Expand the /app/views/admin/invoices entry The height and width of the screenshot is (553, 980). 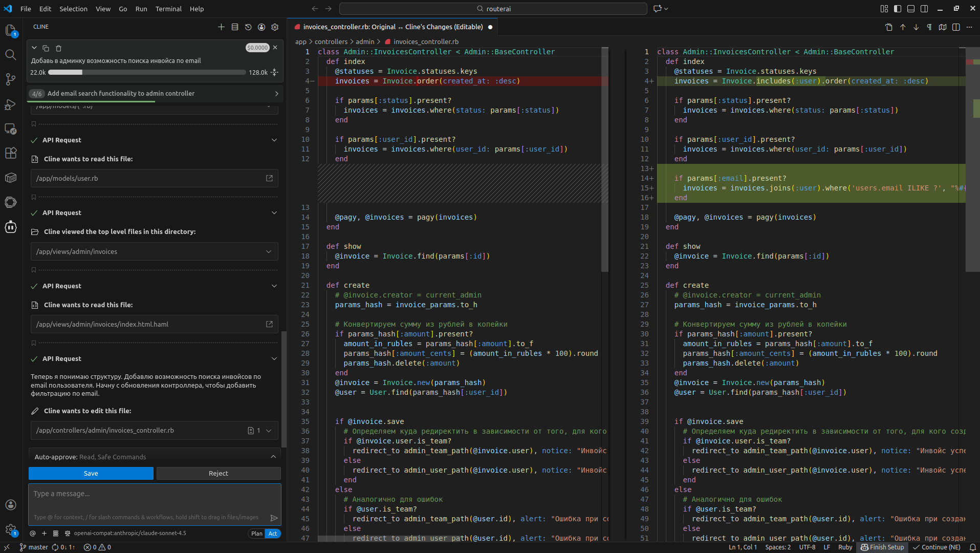point(268,251)
